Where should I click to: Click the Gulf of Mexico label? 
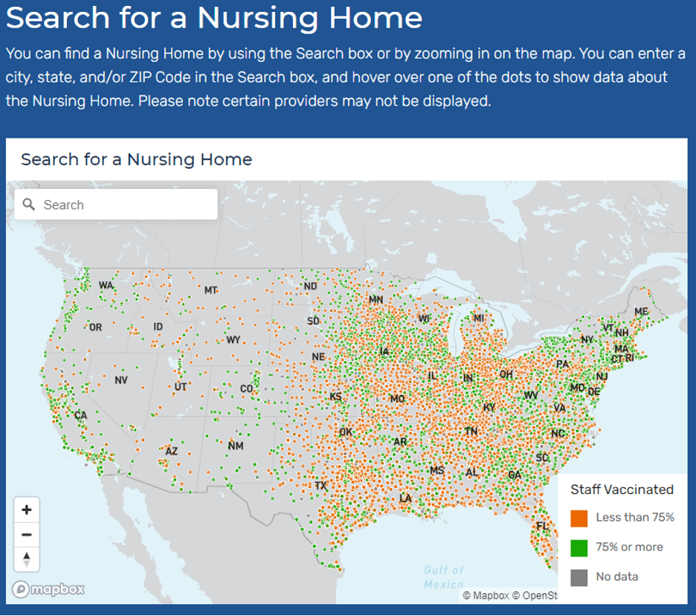click(x=444, y=577)
